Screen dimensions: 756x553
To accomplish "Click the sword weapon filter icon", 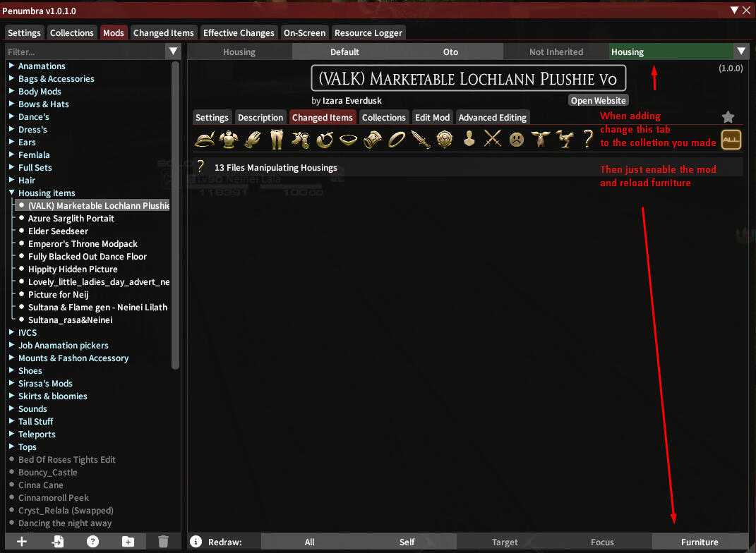I will (420, 139).
